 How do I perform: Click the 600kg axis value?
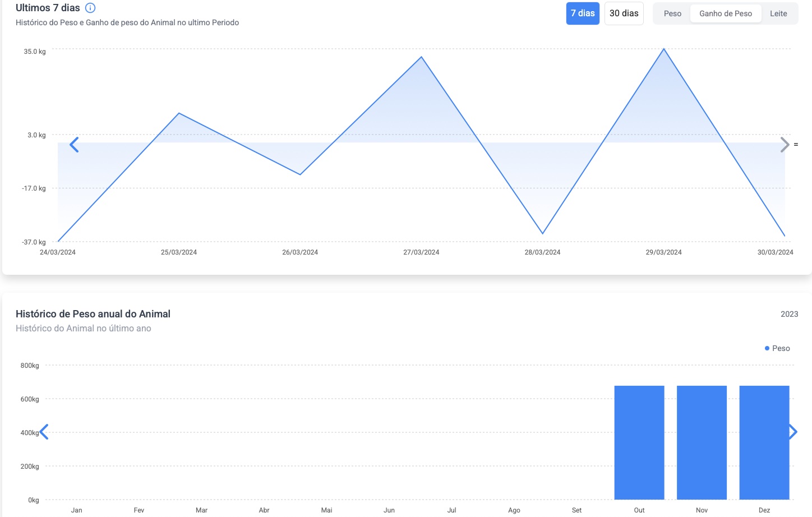(30, 399)
